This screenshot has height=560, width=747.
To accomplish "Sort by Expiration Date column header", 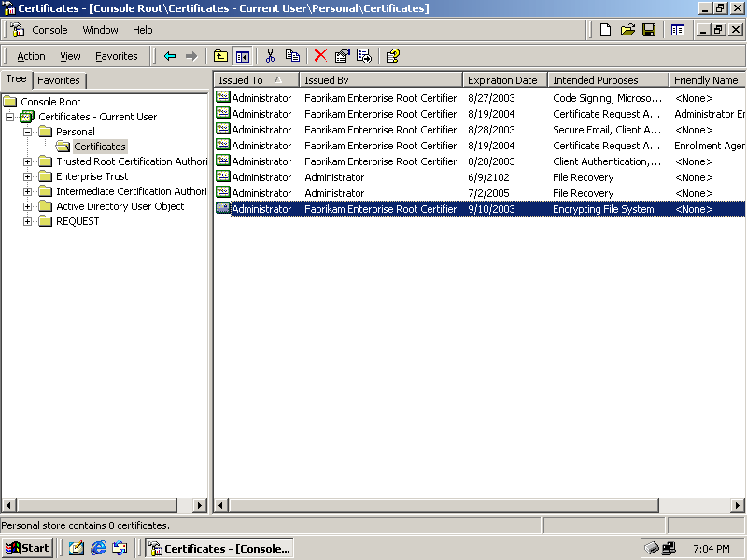I will (x=502, y=80).
